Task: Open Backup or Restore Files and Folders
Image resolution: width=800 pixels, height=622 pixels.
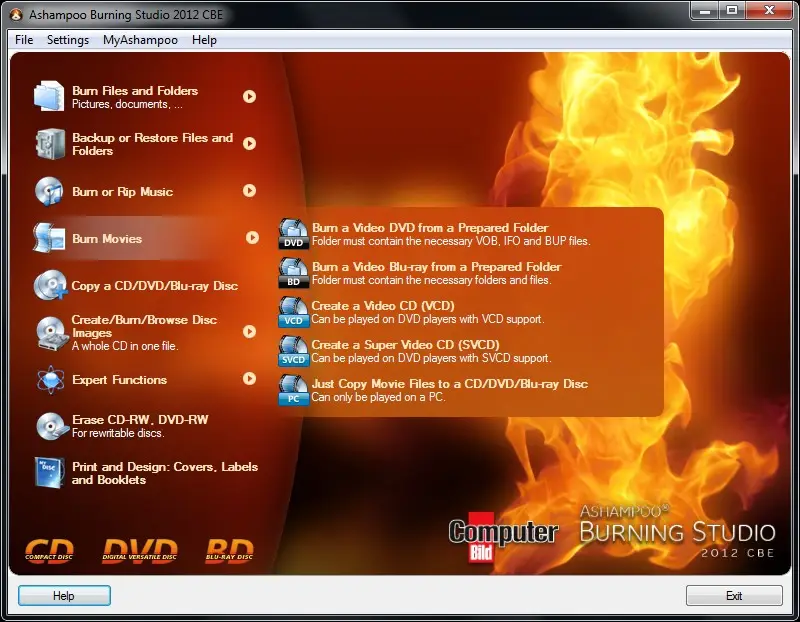Action: click(153, 144)
